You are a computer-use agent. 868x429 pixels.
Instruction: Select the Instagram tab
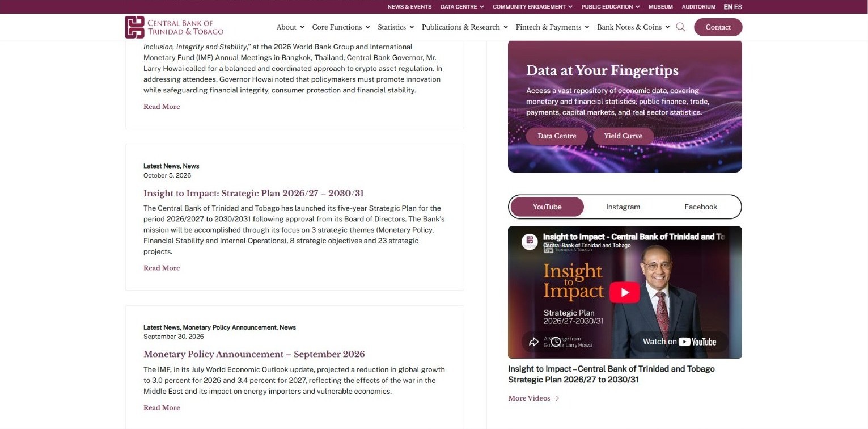tap(623, 207)
